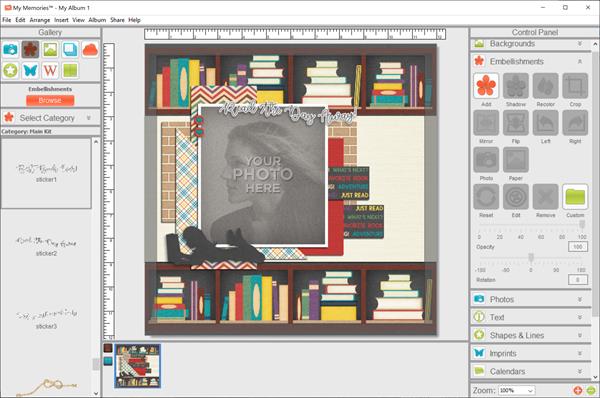Expand the Shapes & Lines section
The height and width of the screenshot is (398, 600).
pyautogui.click(x=531, y=335)
